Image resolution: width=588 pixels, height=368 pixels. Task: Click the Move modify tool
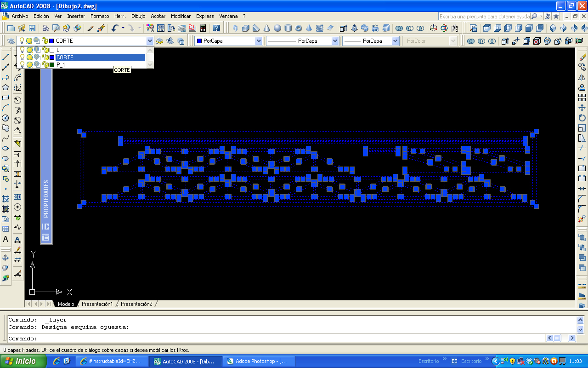582,108
